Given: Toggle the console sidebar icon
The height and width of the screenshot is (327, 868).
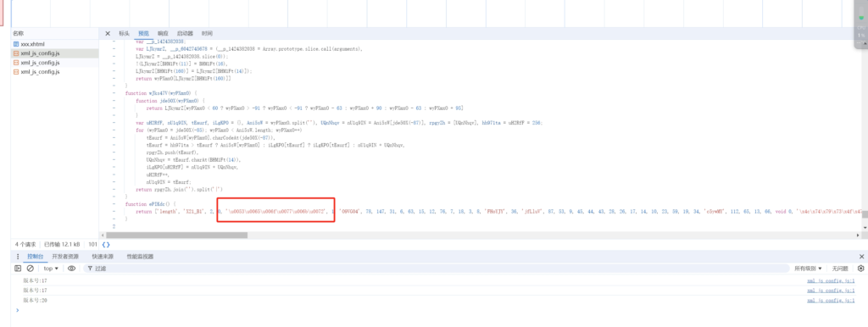Looking at the screenshot, I should pos(18,269).
